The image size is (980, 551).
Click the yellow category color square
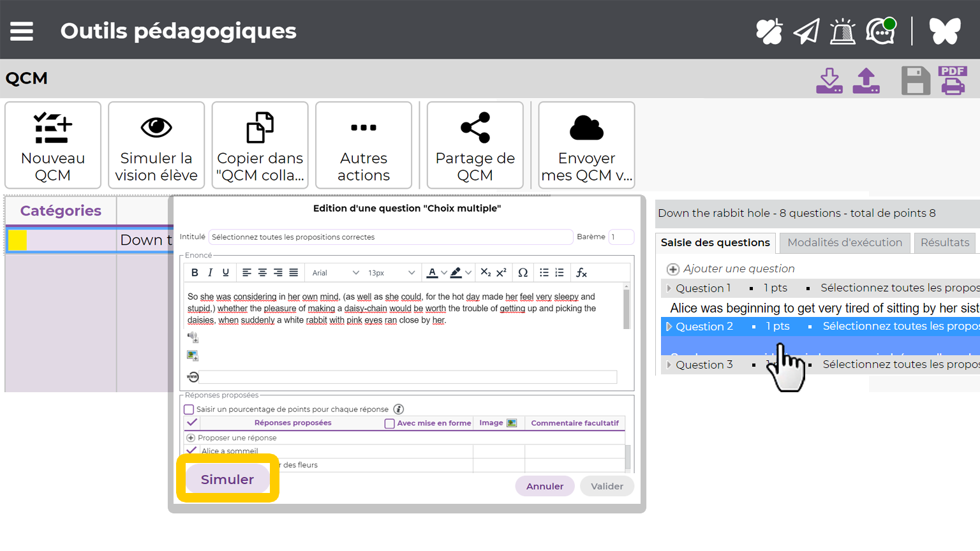(x=18, y=240)
